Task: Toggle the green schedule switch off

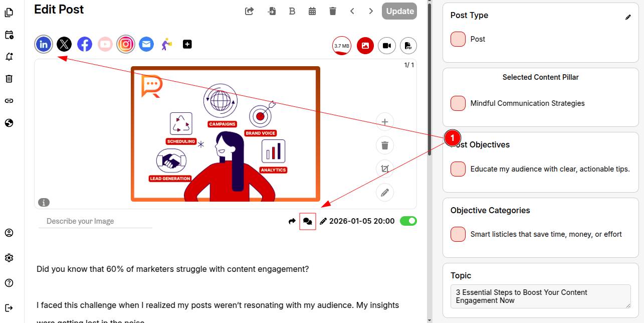Action: coord(408,221)
